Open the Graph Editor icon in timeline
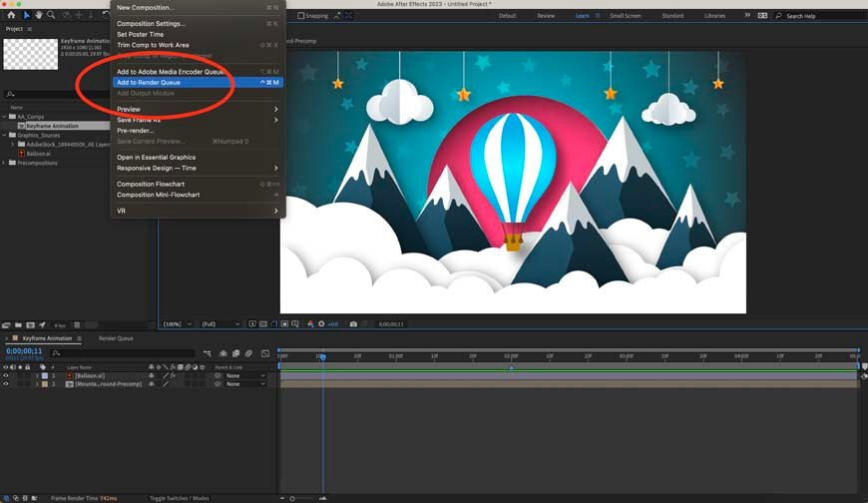The height and width of the screenshot is (503, 868). point(265,353)
